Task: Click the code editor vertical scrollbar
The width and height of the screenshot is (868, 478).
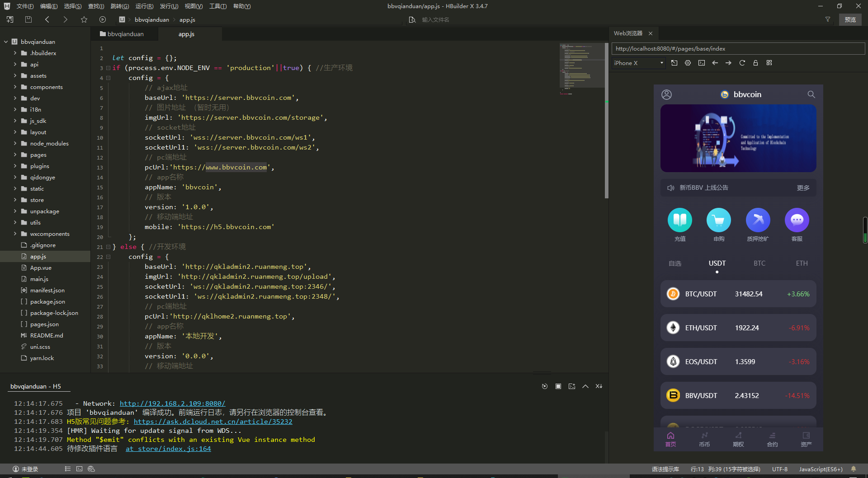Action: point(606,121)
